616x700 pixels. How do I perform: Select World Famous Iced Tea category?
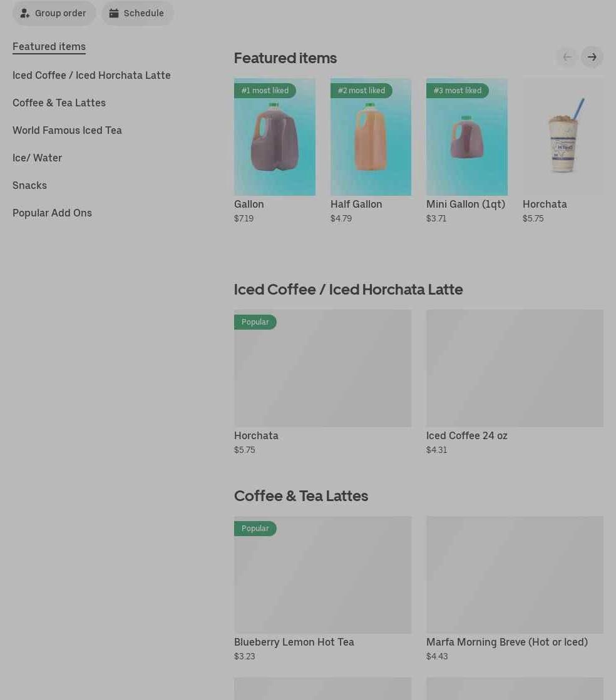click(x=67, y=130)
